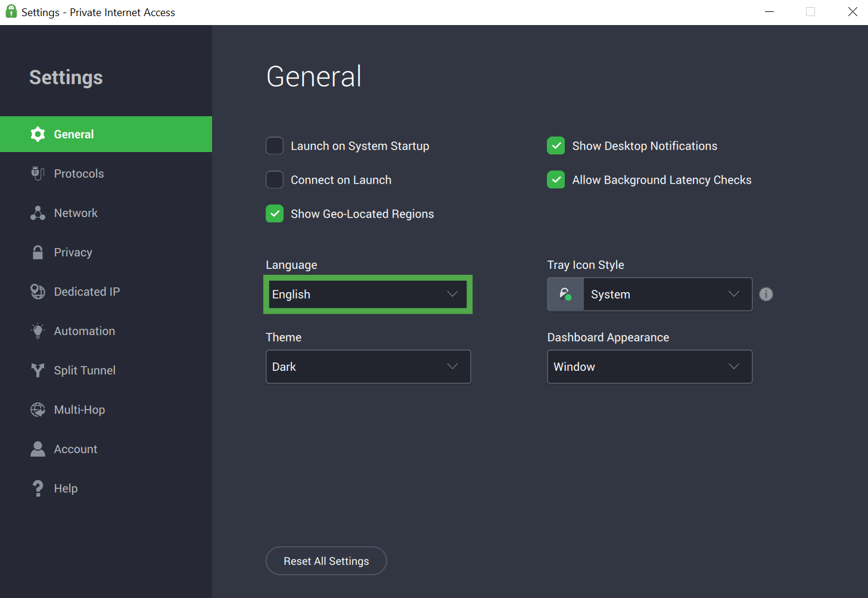The height and width of the screenshot is (598, 868).
Task: Minimize the Settings window
Action: 770,12
